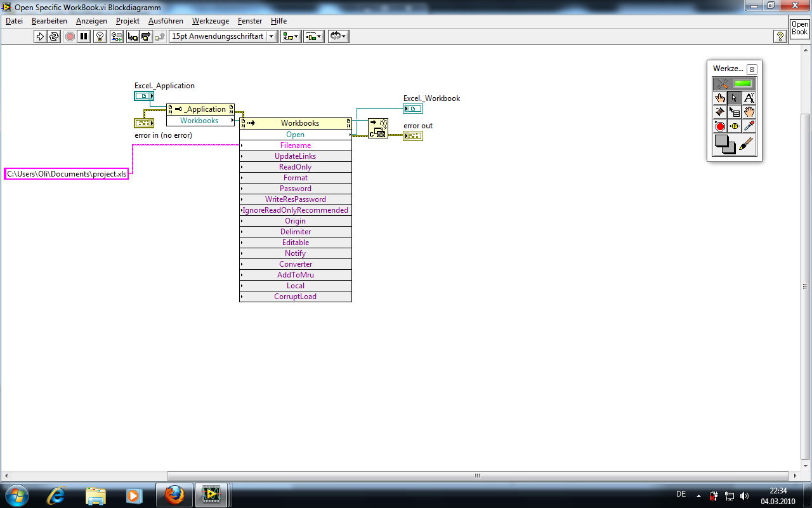Open the Fenster menu

coord(250,21)
